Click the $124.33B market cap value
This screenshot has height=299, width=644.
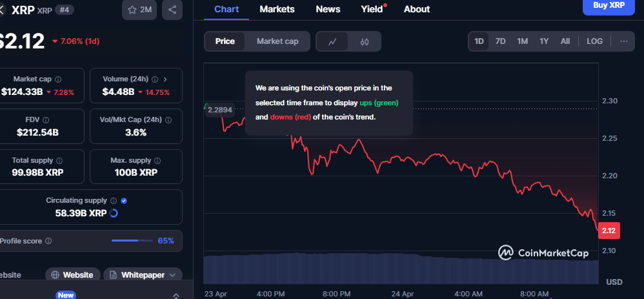22,92
